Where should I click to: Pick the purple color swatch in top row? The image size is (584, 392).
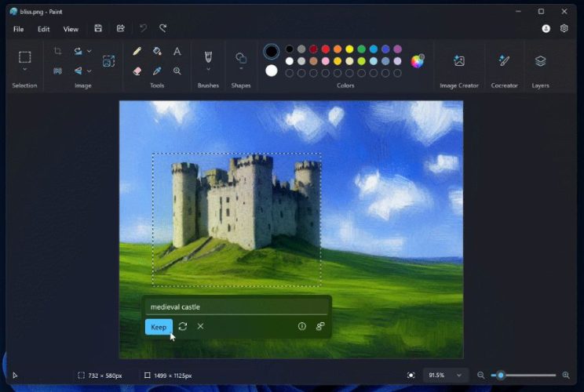click(x=397, y=49)
